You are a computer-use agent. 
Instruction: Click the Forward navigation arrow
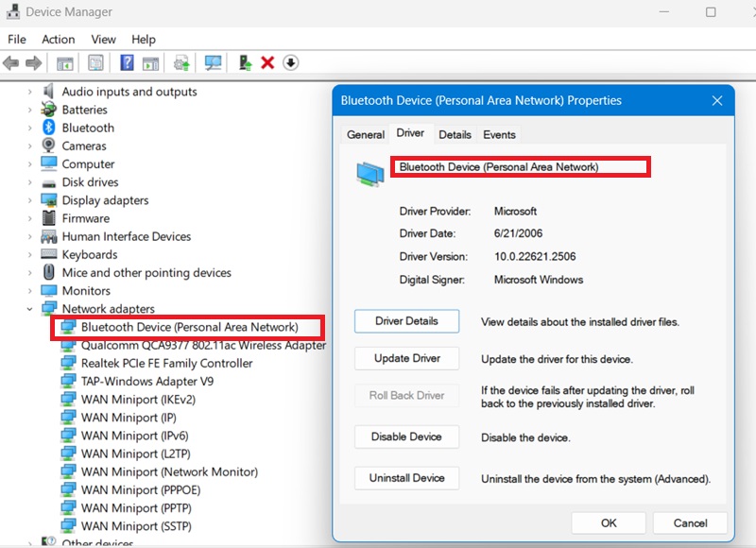click(33, 62)
